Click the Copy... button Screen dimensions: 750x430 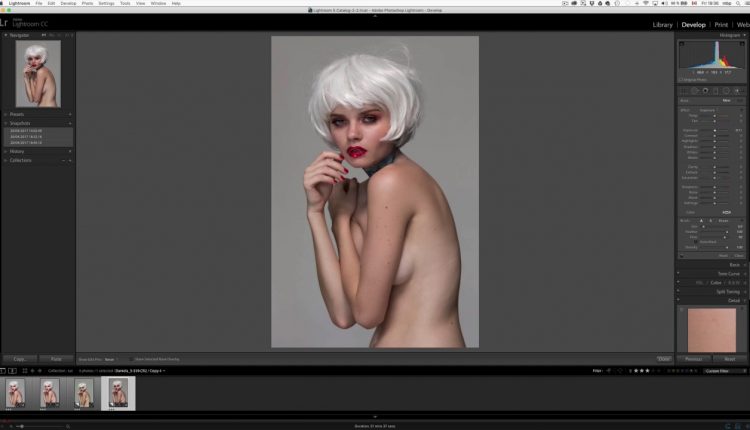coord(20,359)
